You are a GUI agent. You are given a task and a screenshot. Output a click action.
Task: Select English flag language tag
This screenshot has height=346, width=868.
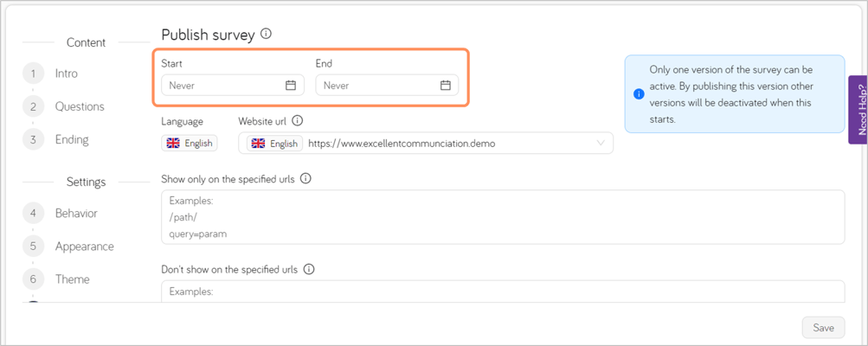click(190, 143)
